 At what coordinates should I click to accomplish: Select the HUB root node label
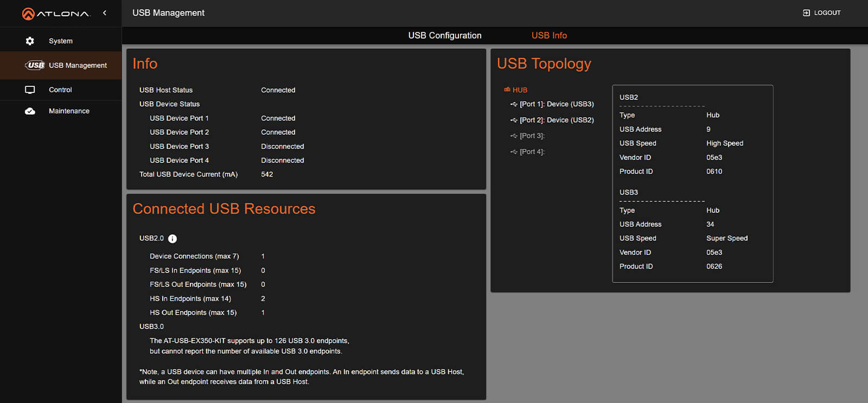[520, 90]
